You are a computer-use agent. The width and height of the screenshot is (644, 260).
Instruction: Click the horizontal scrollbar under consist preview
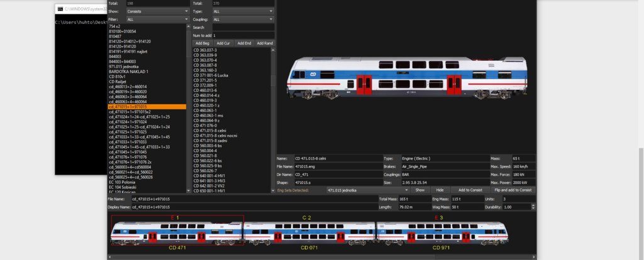321,257
